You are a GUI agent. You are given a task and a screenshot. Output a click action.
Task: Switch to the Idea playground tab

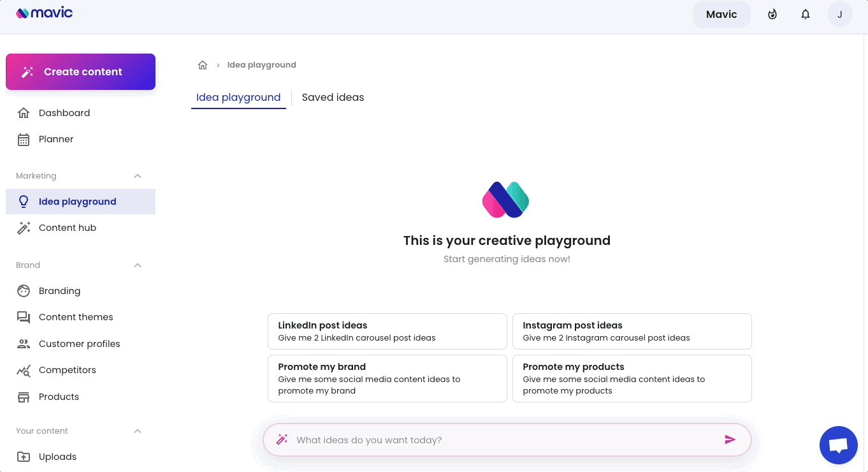238,98
